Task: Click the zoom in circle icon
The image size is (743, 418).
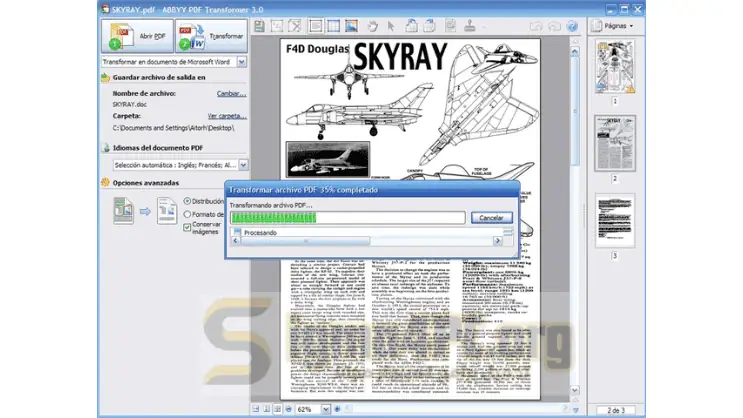Action: coord(337,409)
